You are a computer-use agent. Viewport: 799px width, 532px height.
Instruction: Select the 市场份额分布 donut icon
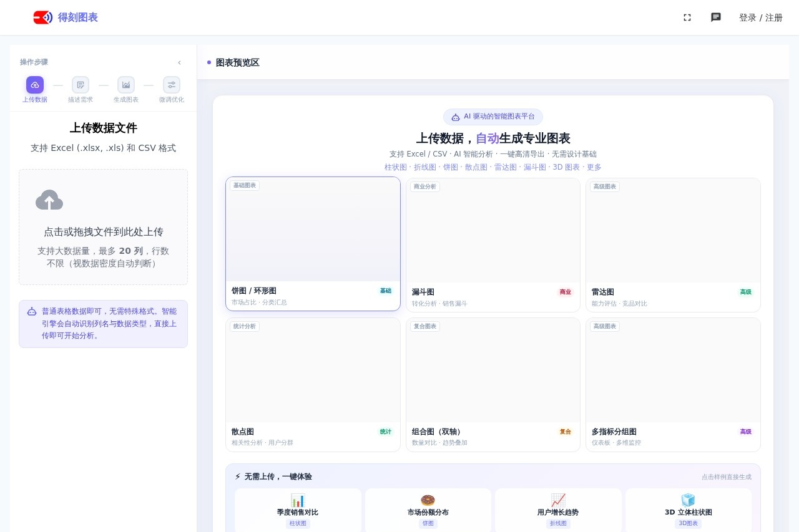click(428, 500)
